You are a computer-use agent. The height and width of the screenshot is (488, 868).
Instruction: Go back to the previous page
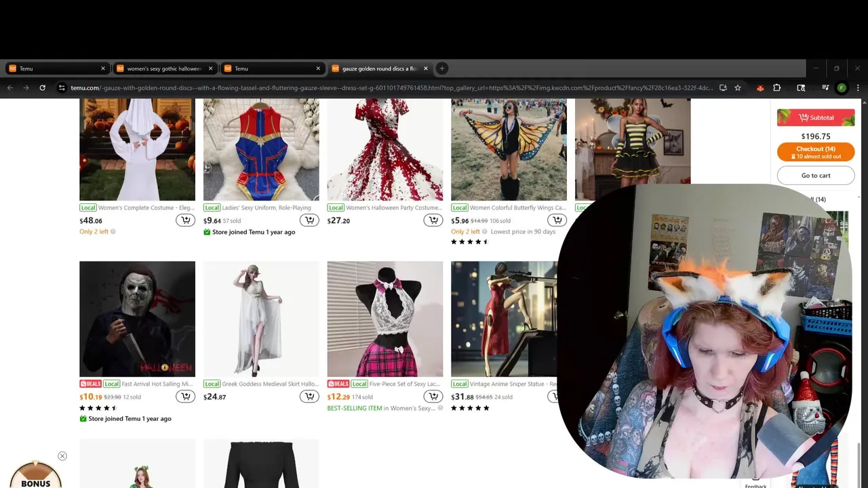tap(10, 87)
